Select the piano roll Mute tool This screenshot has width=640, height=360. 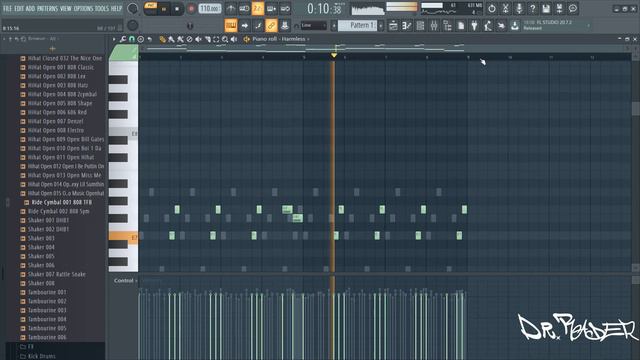coord(198,39)
